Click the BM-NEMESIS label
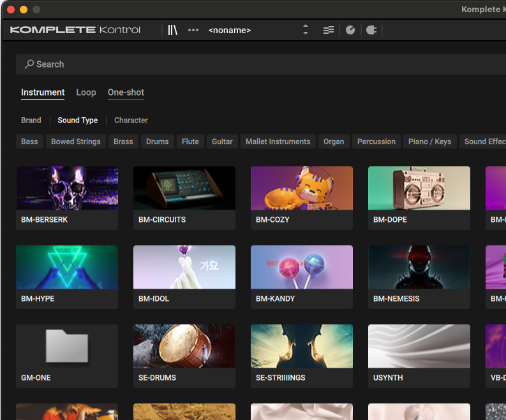This screenshot has width=506, height=420. click(x=396, y=299)
